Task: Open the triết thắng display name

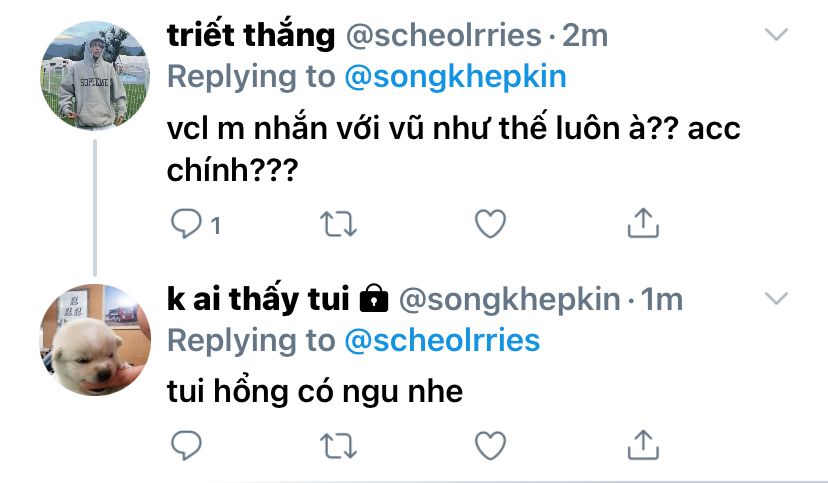Action: pyautogui.click(x=251, y=35)
